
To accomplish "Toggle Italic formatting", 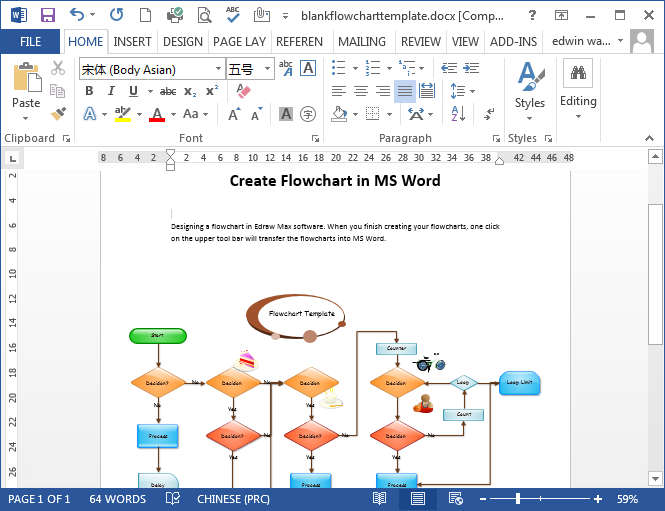I will point(110,91).
